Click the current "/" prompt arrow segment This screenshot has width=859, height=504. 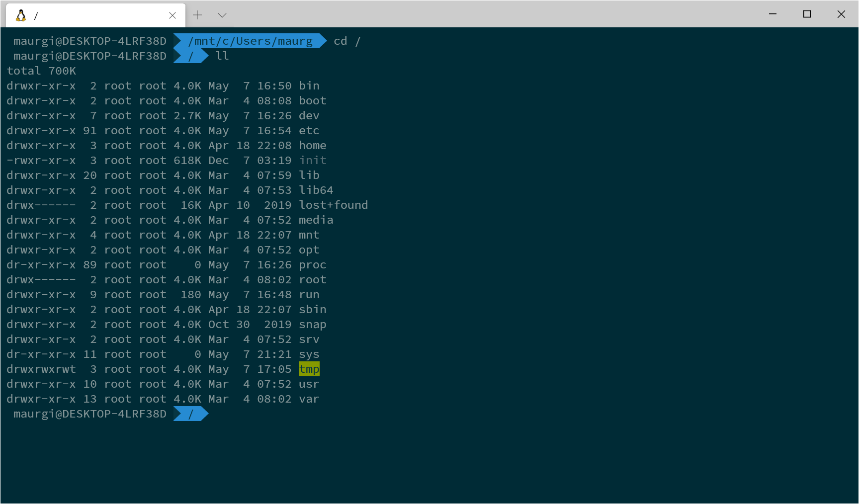(x=190, y=414)
